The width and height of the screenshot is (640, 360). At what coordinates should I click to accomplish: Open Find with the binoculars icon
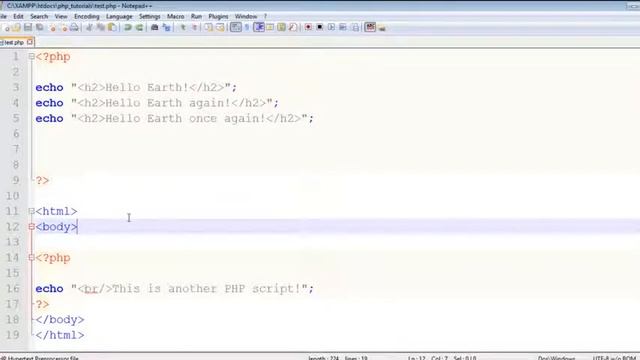(x=155, y=28)
